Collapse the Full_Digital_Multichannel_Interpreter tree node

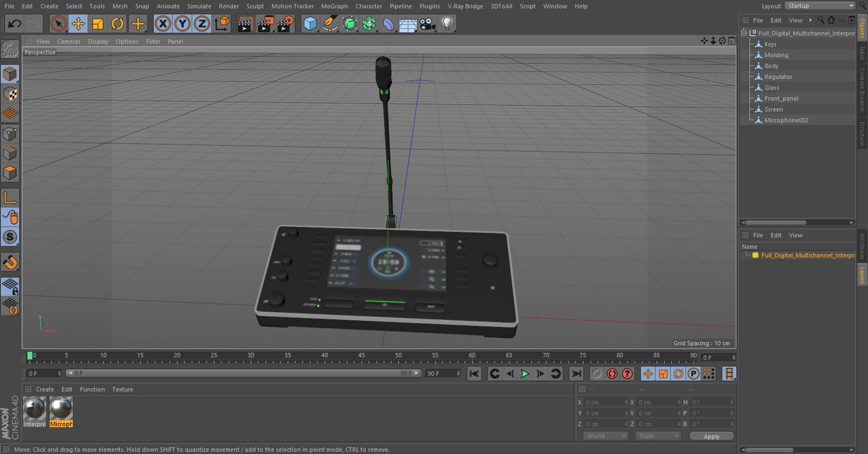(x=744, y=33)
